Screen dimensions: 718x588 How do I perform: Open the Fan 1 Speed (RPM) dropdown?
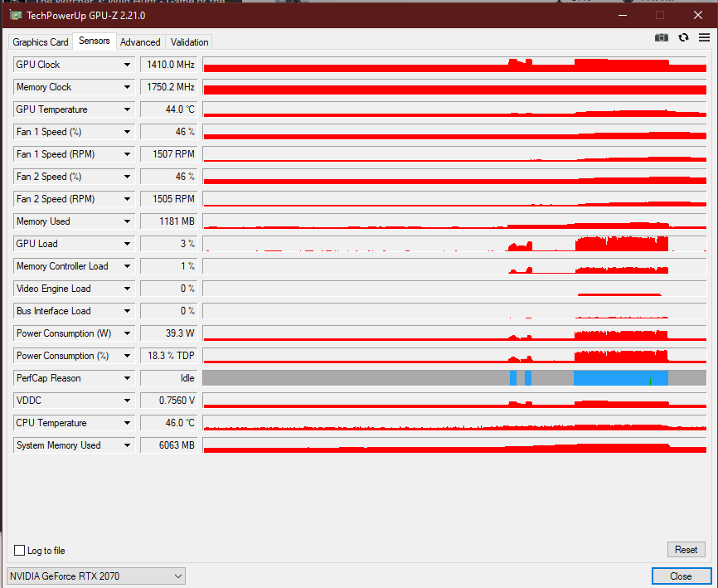point(127,154)
